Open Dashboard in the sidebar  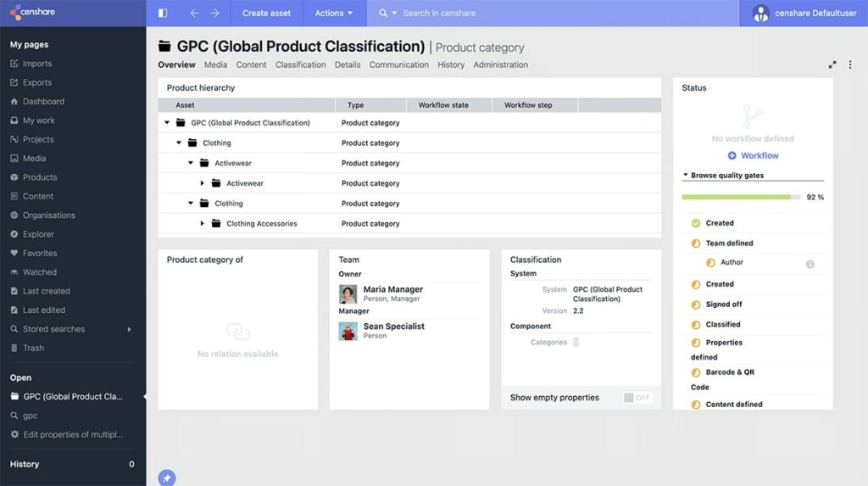43,102
